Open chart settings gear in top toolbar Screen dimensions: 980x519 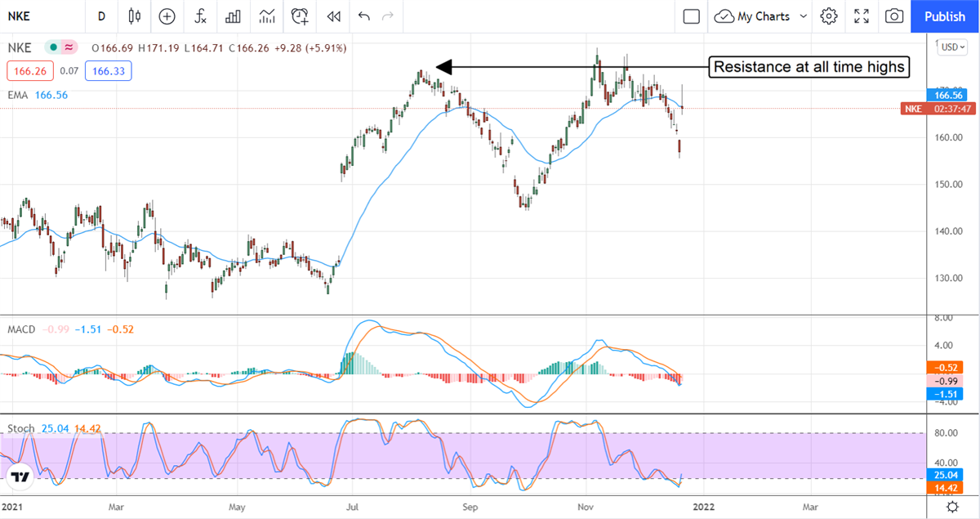click(829, 16)
